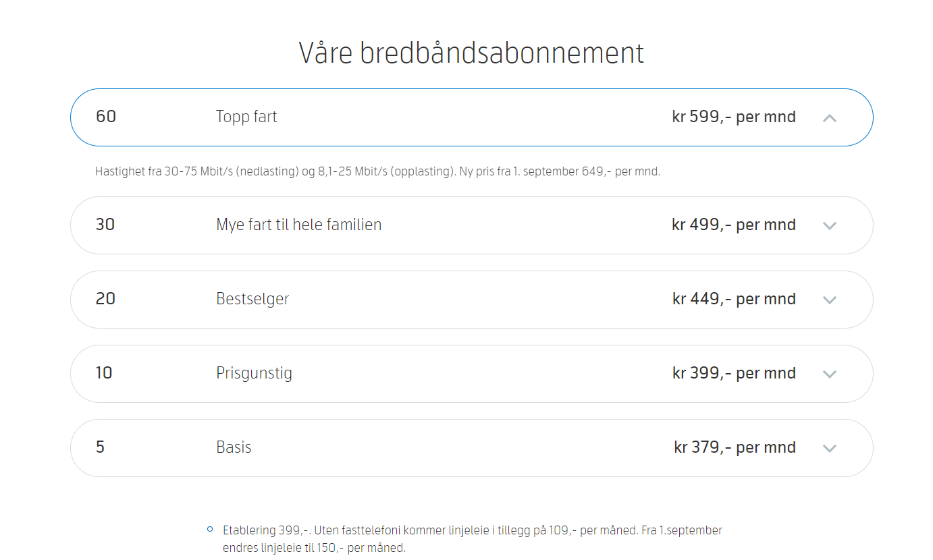Image resolution: width=933 pixels, height=560 pixels.
Task: Open Prisgunstig details via chevron icon
Action: pos(830,374)
